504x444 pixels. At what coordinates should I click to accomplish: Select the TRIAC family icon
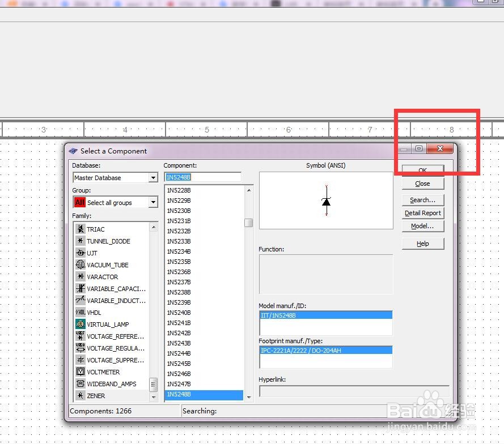81,229
